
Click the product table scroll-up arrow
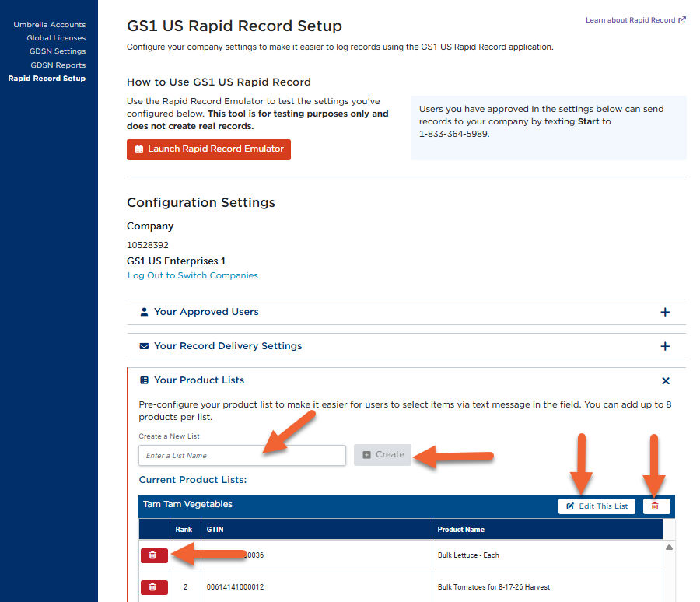click(x=669, y=547)
